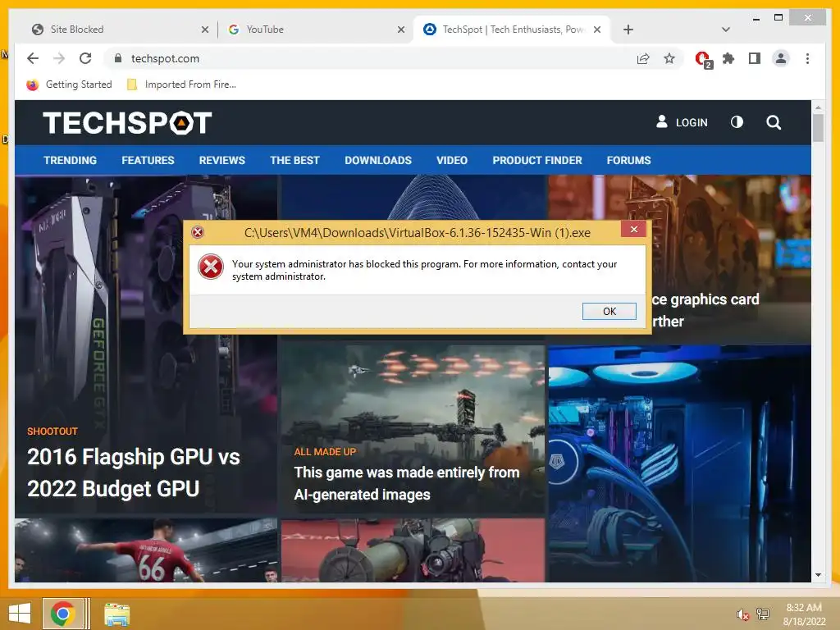Open THE BEST section
The image size is (840, 630).
pyautogui.click(x=294, y=160)
